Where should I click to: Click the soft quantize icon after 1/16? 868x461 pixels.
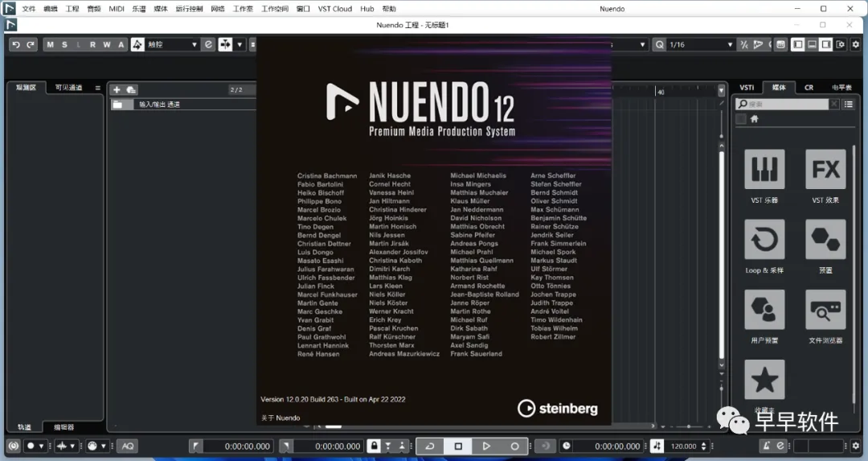click(x=744, y=44)
